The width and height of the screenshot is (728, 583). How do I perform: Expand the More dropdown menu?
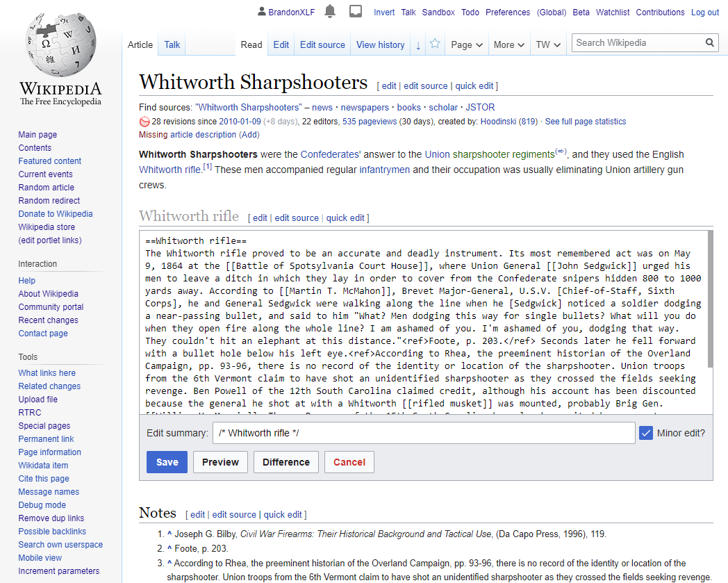pyautogui.click(x=509, y=45)
